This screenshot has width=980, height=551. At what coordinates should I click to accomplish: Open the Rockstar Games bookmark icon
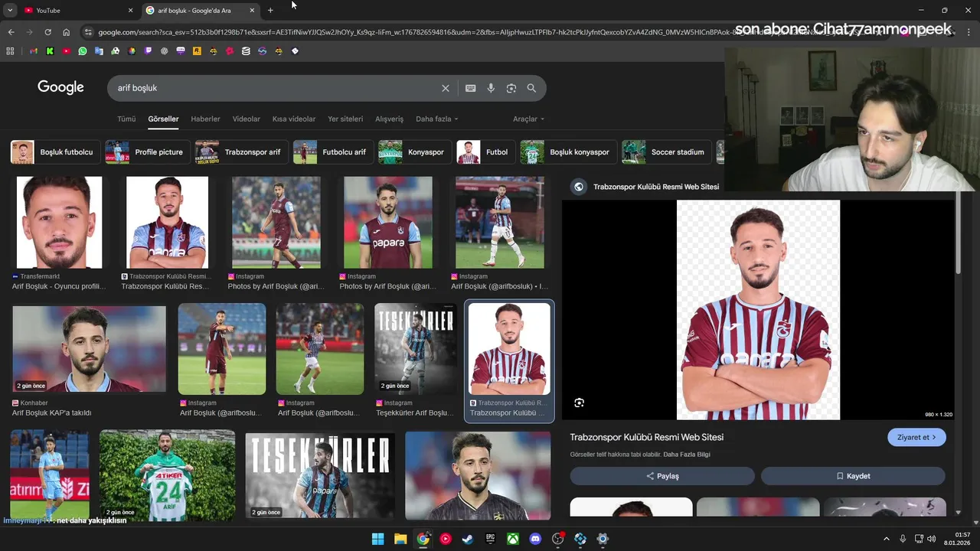coord(197,51)
